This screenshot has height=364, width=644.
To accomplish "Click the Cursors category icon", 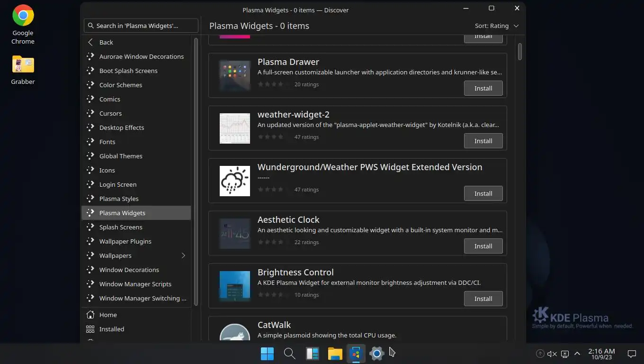I will (x=90, y=113).
